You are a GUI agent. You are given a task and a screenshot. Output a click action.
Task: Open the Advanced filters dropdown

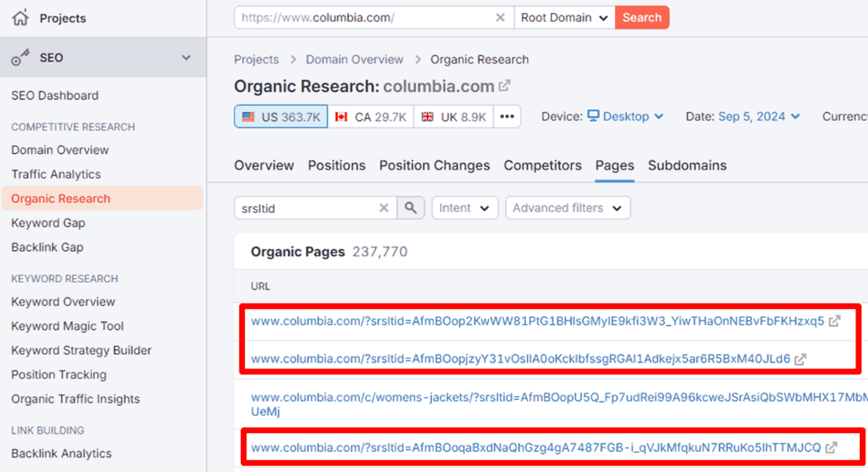tap(567, 208)
